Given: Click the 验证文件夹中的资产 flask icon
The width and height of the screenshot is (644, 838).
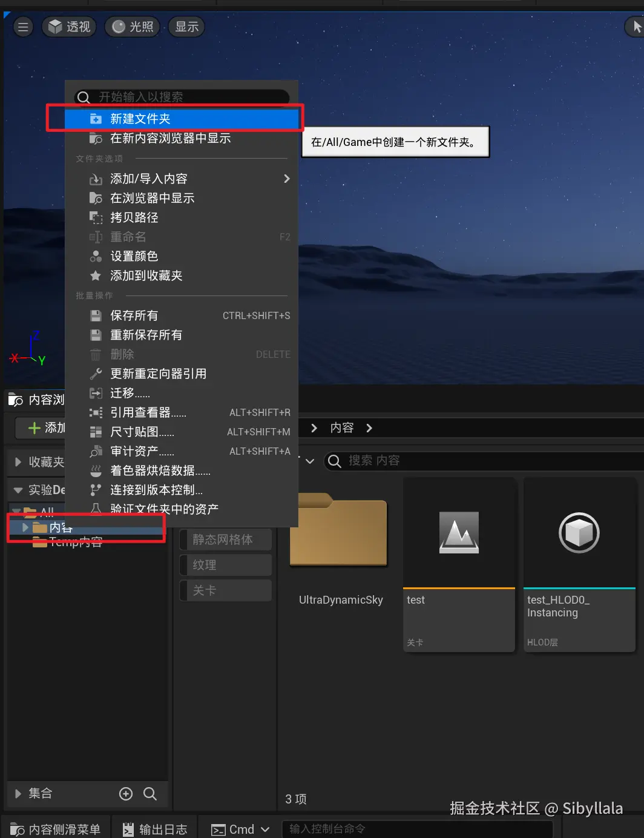Looking at the screenshot, I should point(96,509).
